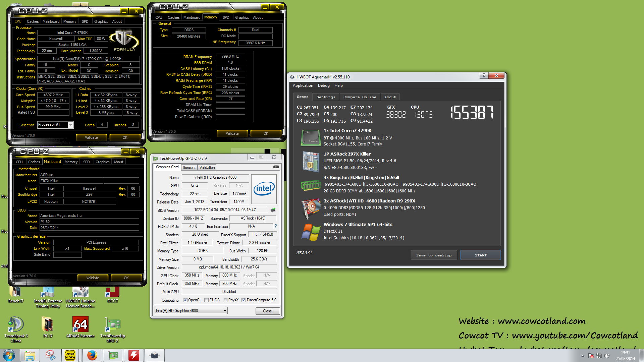
Task: Open TechPowerUp GPU-Z desktop shortcut
Action: [113, 330]
